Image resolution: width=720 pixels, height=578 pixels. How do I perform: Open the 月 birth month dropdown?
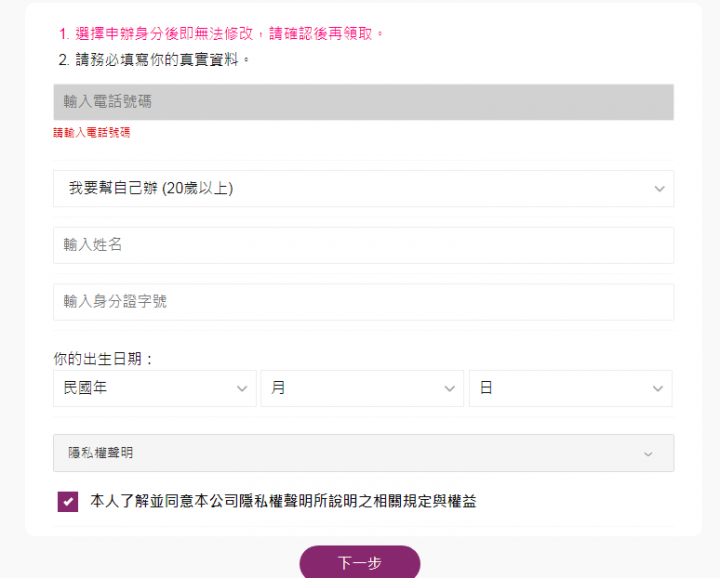point(362,388)
